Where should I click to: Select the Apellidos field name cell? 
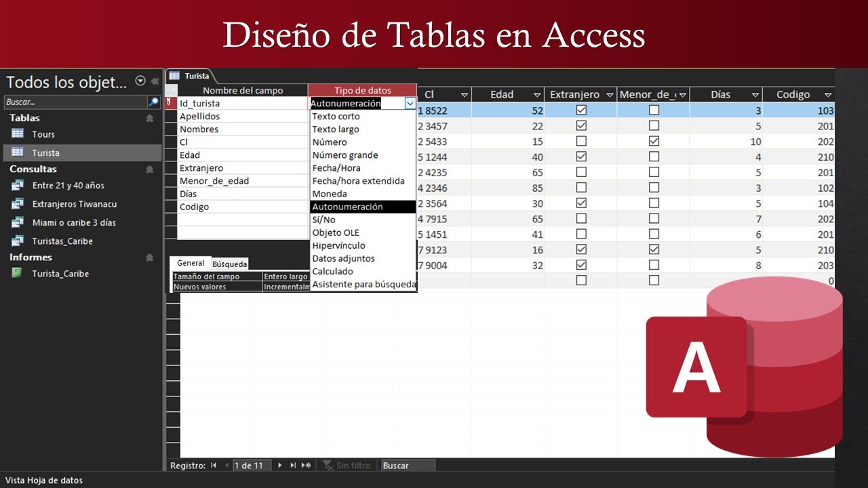[x=243, y=116]
